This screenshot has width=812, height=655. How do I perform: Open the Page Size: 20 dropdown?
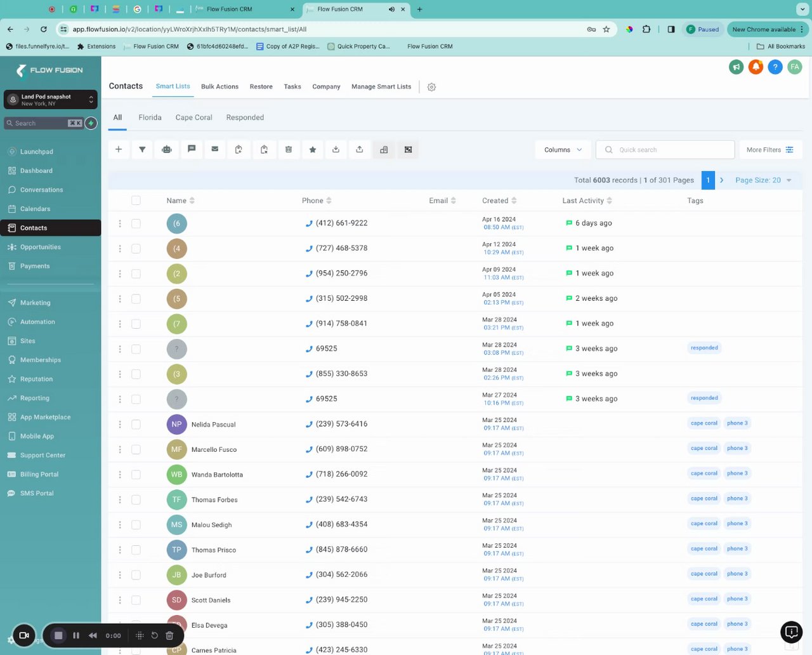tap(764, 180)
